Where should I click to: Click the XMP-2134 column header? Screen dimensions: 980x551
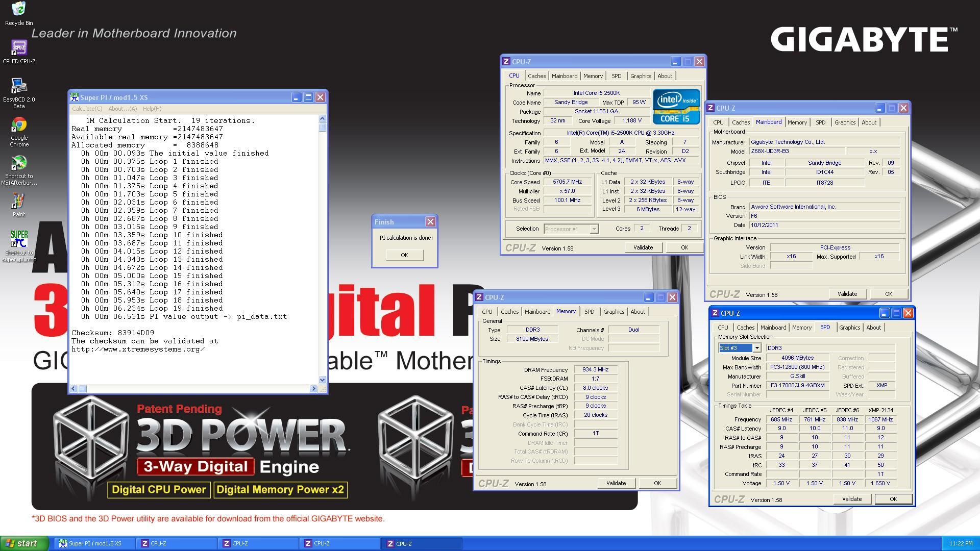880,410
